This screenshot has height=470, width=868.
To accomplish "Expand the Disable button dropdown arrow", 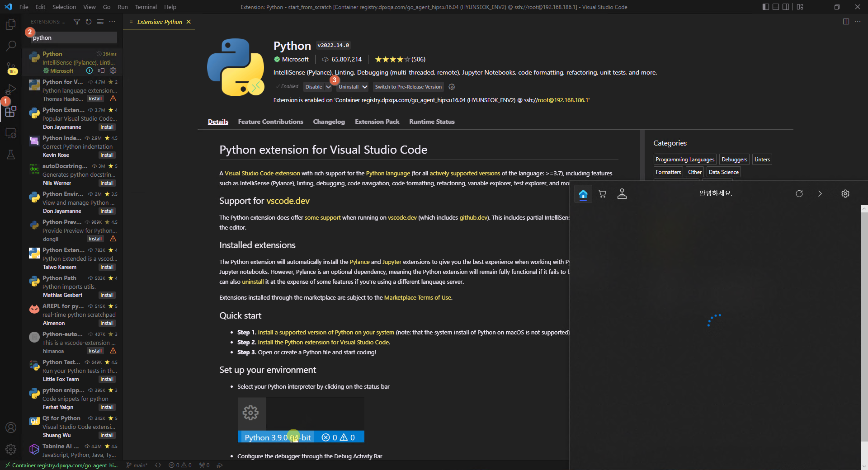I will click(329, 87).
